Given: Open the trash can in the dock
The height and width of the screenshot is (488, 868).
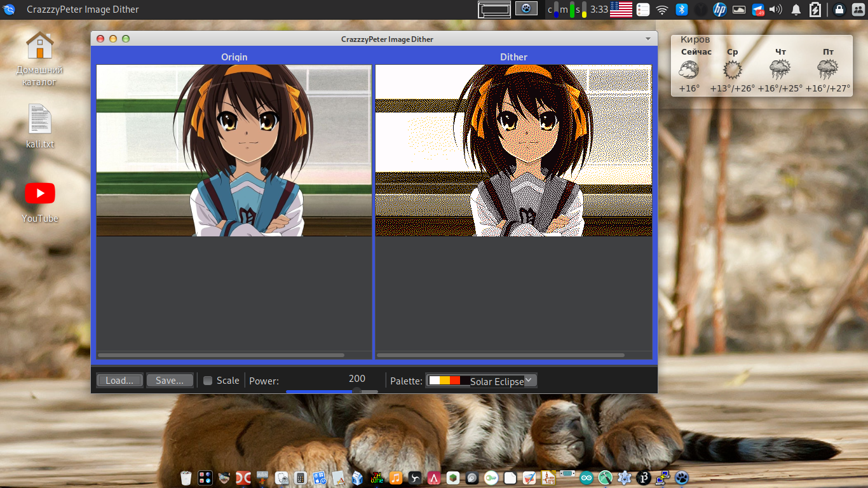Looking at the screenshot, I should click(186, 477).
